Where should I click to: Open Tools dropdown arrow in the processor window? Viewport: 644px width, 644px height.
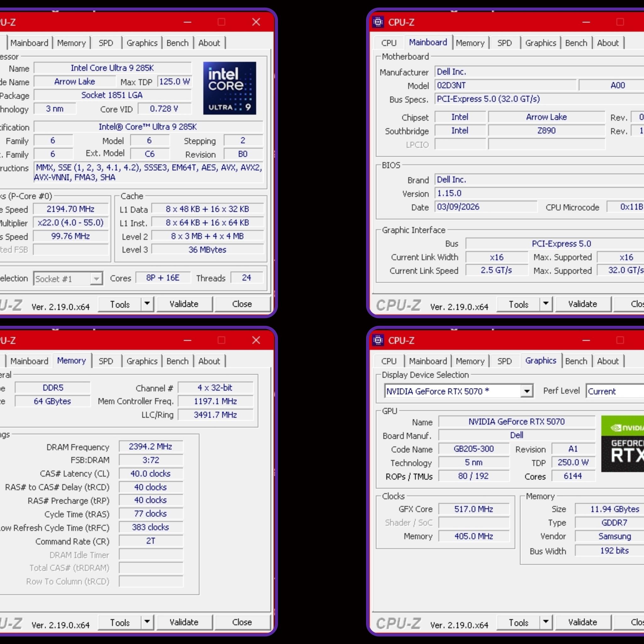tap(147, 304)
